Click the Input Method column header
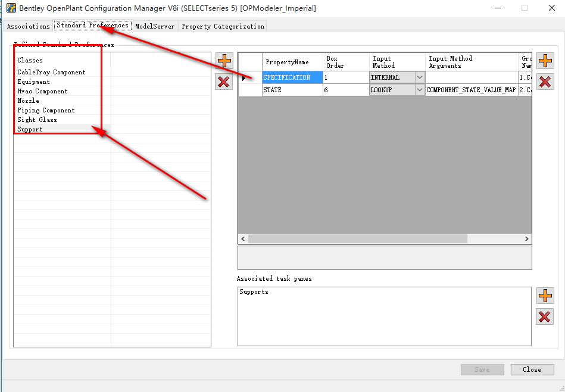The width and height of the screenshot is (565, 392). point(397,62)
